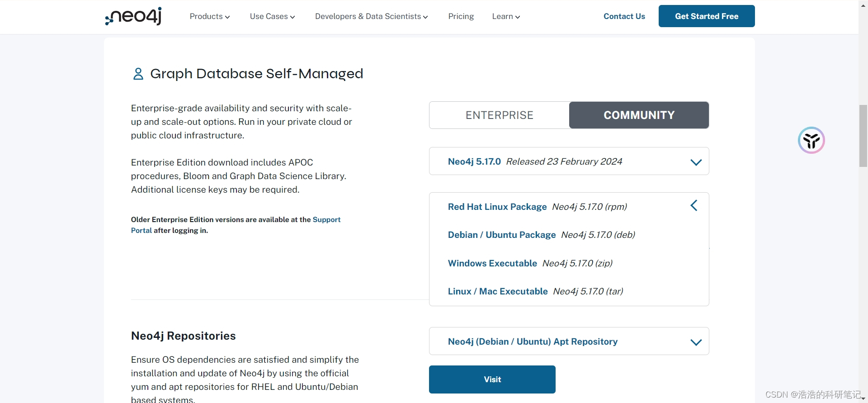Image resolution: width=868 pixels, height=403 pixels.
Task: Click the Visit button
Action: [x=492, y=379]
